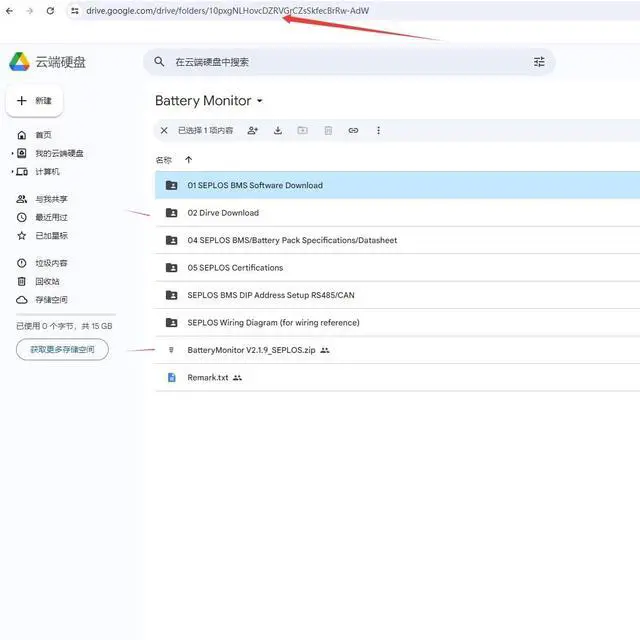
Task: Click the Drive search input field
Action: pyautogui.click(x=340, y=62)
